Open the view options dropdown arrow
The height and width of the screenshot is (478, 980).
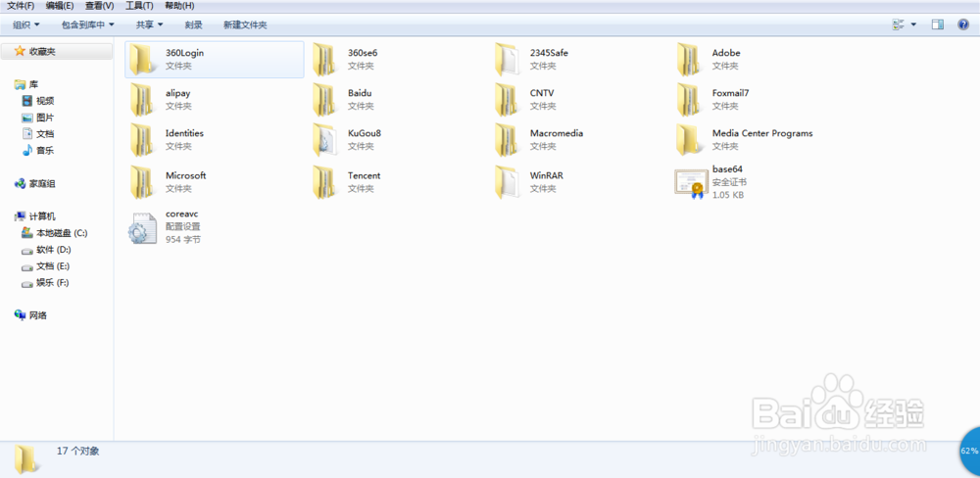tap(913, 25)
